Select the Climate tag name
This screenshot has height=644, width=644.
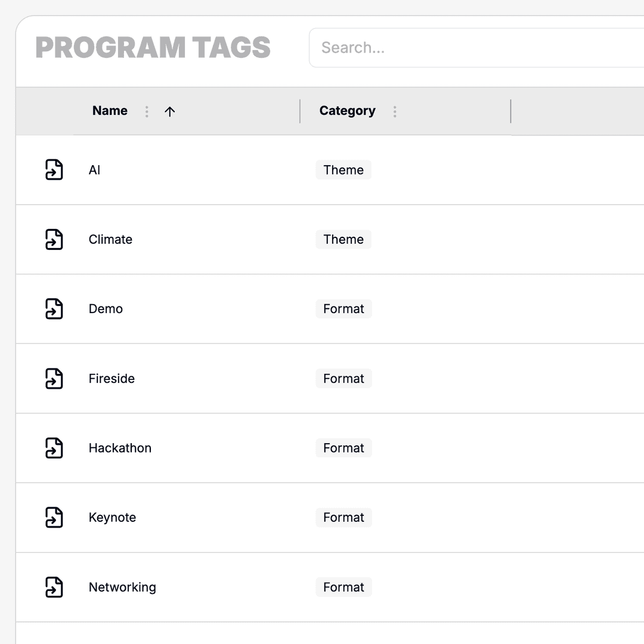(x=110, y=240)
